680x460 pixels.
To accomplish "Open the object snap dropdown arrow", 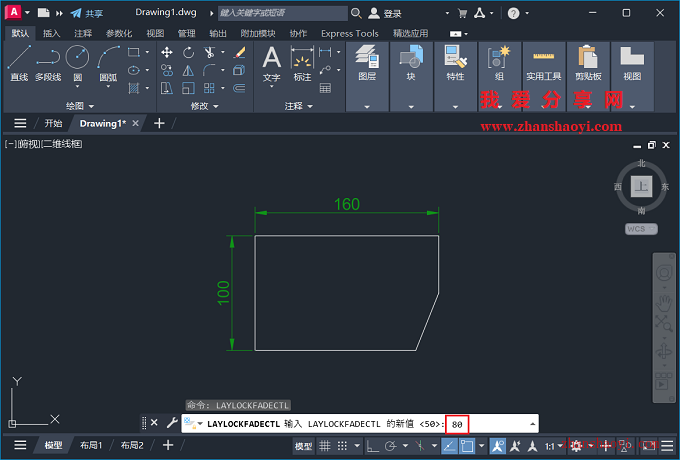I will (x=481, y=446).
